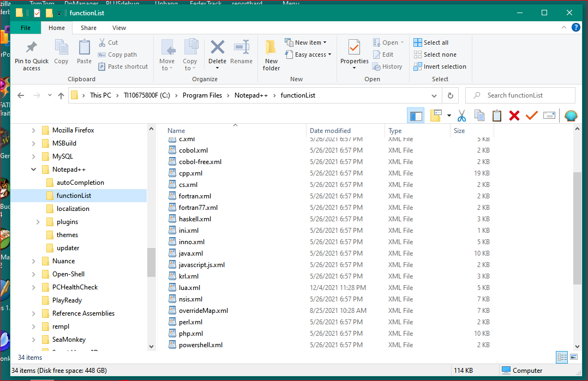Viewport: 588px width, 381px height.
Task: Switch to the View ribbon tab
Action: tap(119, 28)
